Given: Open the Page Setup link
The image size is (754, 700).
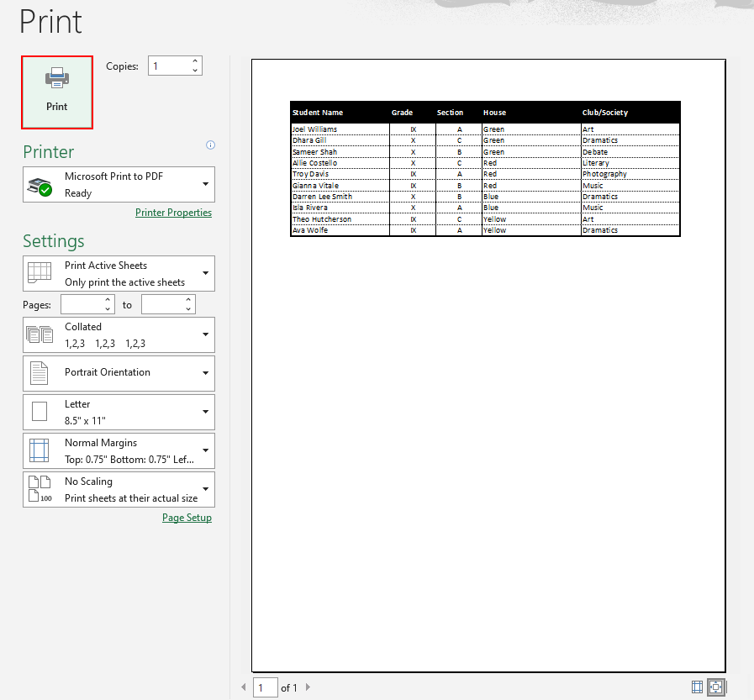Looking at the screenshot, I should (187, 518).
